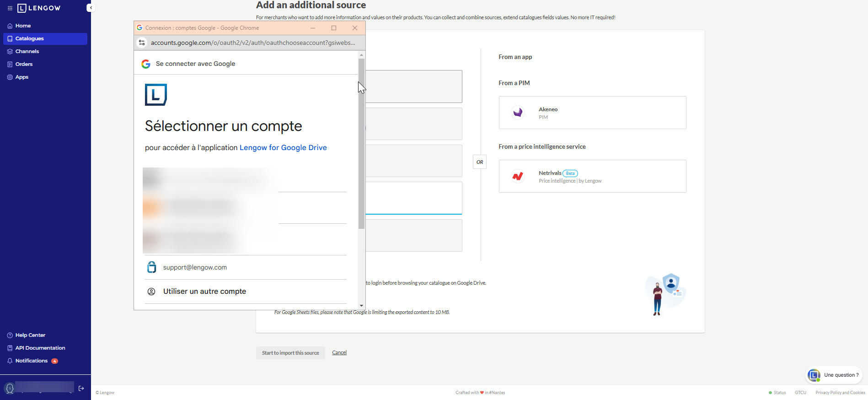The image size is (868, 400).
Task: Collapse the left sidebar with chevron button
Action: [x=90, y=8]
